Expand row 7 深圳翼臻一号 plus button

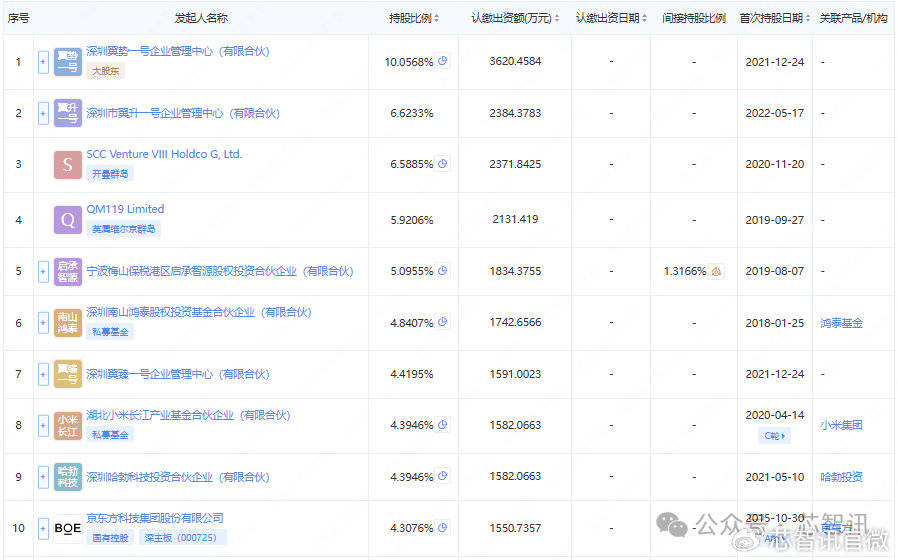tap(43, 374)
